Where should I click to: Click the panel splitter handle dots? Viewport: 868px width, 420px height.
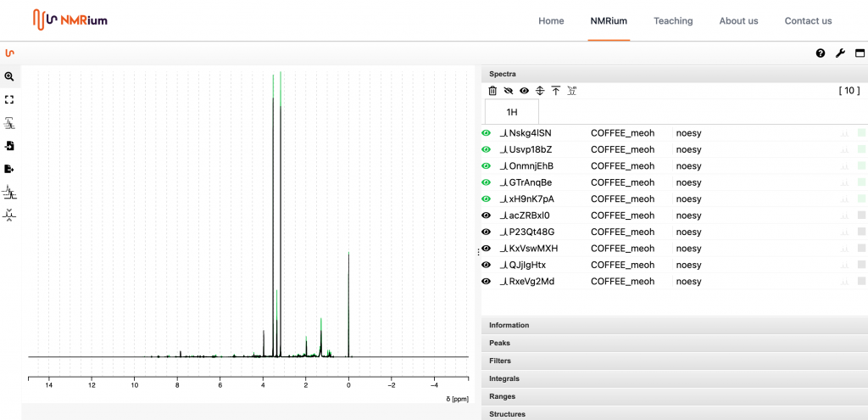tap(478, 252)
